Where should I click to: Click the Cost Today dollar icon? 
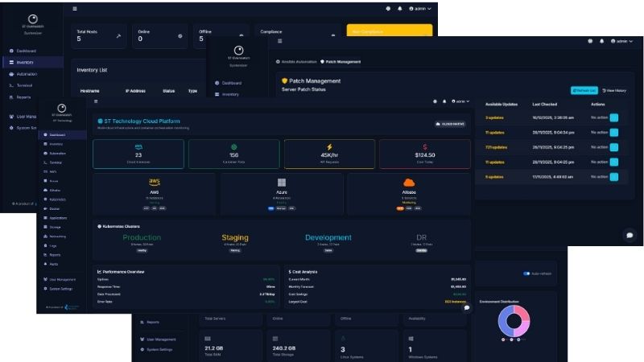tap(425, 146)
